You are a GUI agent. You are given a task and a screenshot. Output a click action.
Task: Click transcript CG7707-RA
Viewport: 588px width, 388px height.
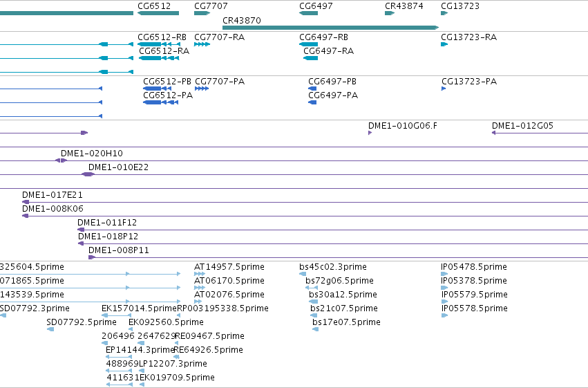point(202,44)
